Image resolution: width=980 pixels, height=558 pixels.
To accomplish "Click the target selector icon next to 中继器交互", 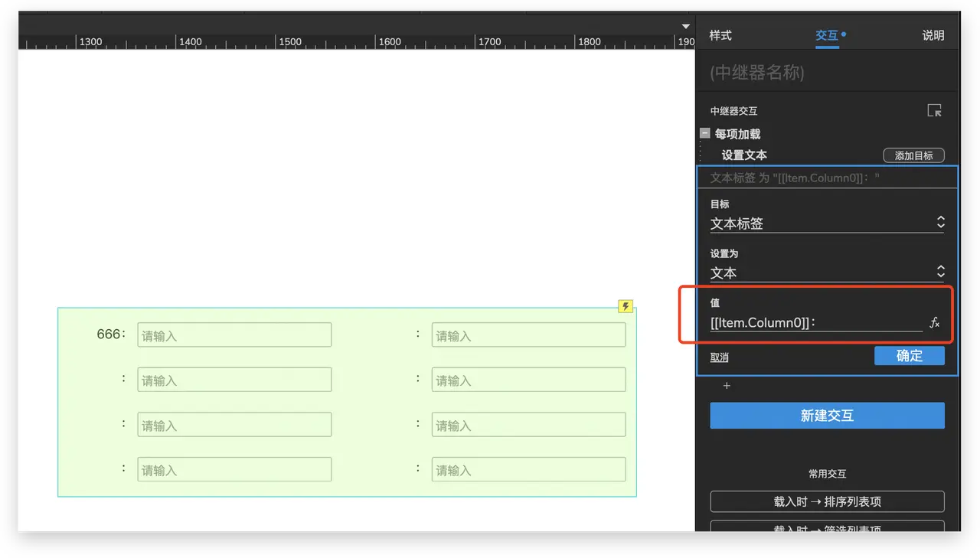I will [934, 111].
